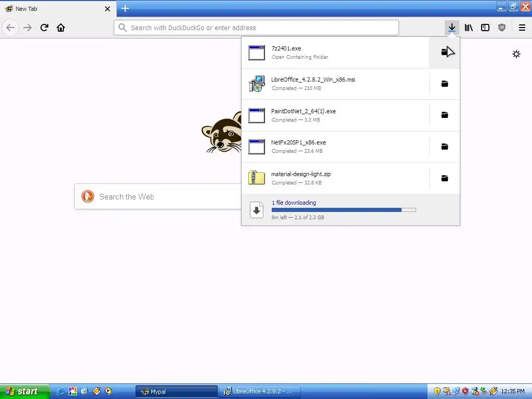Image resolution: width=532 pixels, height=399 pixels.
Task: Go back with the back arrow button
Action: 10,28
